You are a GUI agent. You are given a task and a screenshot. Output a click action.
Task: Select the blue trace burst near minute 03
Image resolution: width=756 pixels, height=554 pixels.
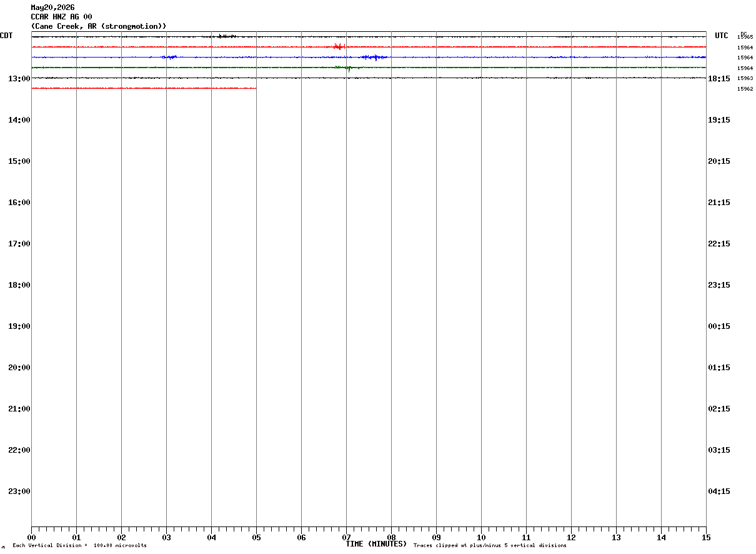coord(169,57)
